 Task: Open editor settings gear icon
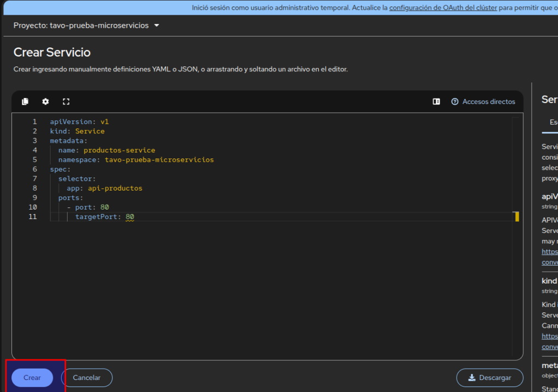[x=46, y=102]
